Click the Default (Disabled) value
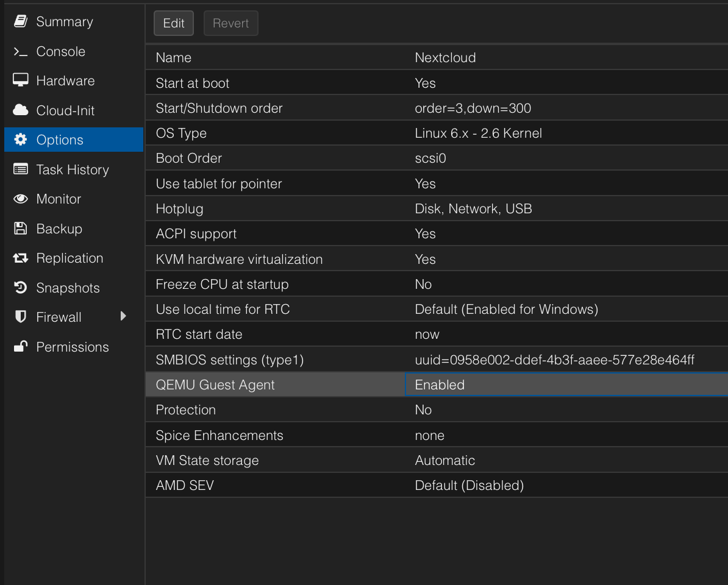Screen dimensions: 728x585 [469, 486]
